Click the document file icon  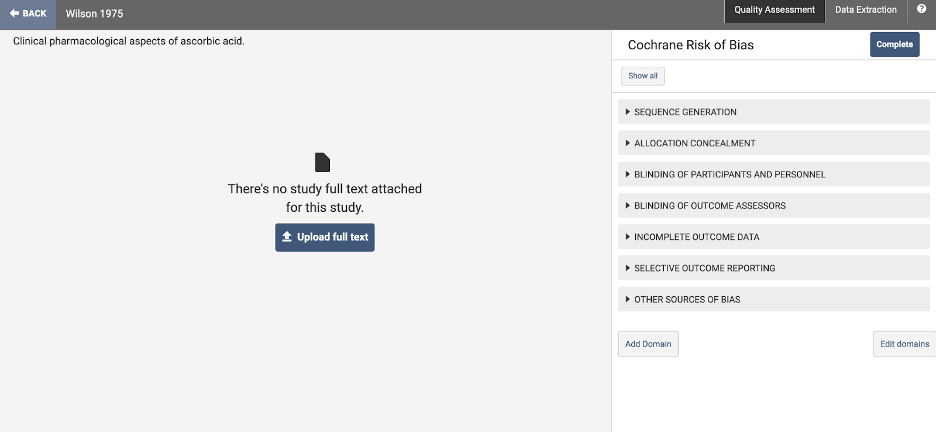(x=323, y=162)
